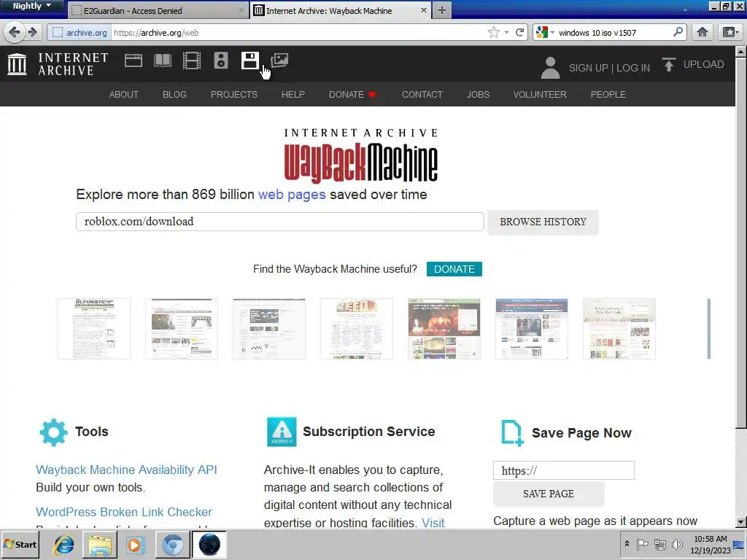Open the SEED site thumbnail

pos(356,329)
